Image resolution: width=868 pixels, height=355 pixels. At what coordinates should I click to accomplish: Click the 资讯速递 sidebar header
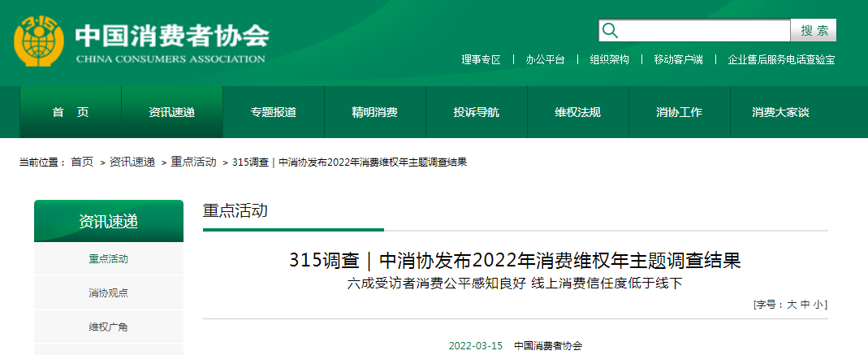coord(109,222)
